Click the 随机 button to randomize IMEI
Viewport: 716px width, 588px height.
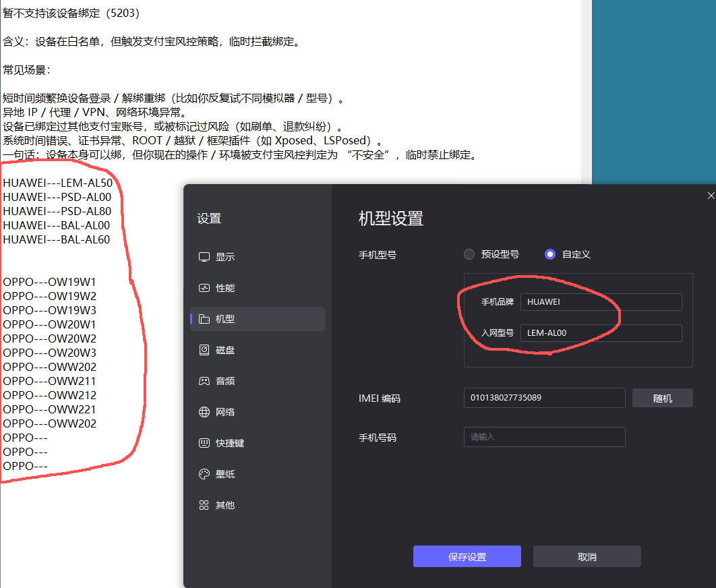click(663, 399)
